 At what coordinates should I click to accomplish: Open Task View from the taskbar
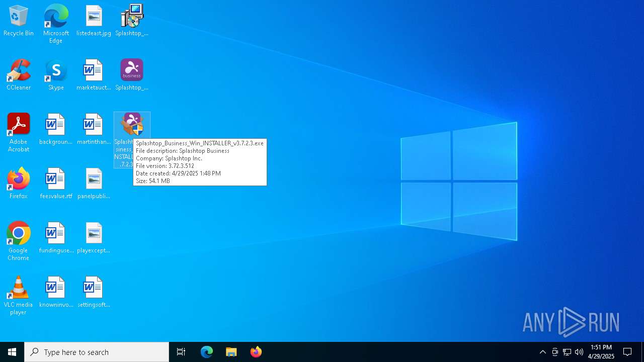pos(181,352)
